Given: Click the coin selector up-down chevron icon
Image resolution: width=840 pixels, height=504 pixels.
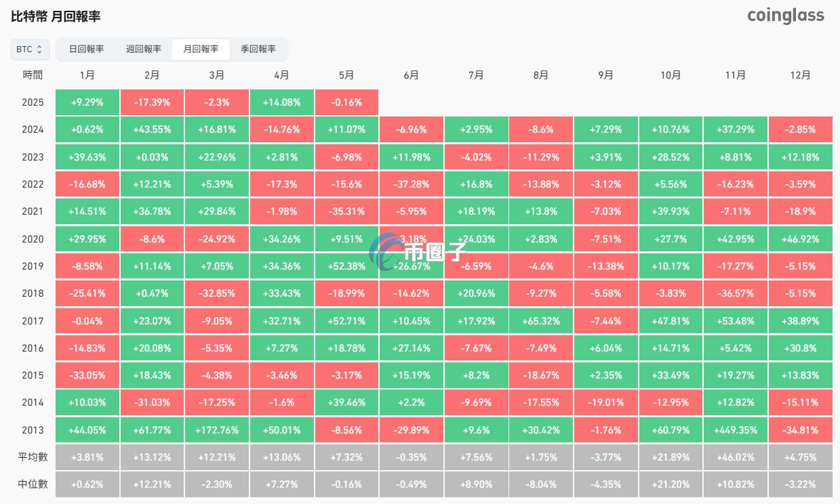Looking at the screenshot, I should pyautogui.click(x=39, y=49).
